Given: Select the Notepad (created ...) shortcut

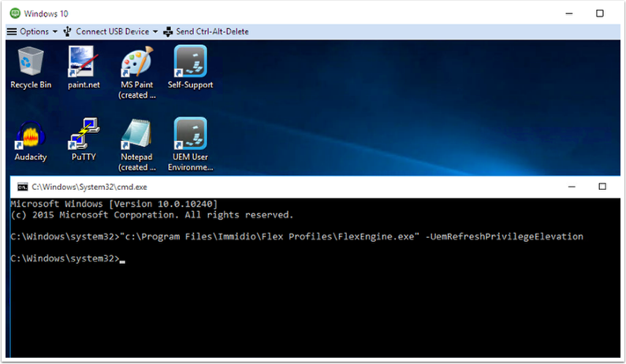Looking at the screenshot, I should 137,145.
